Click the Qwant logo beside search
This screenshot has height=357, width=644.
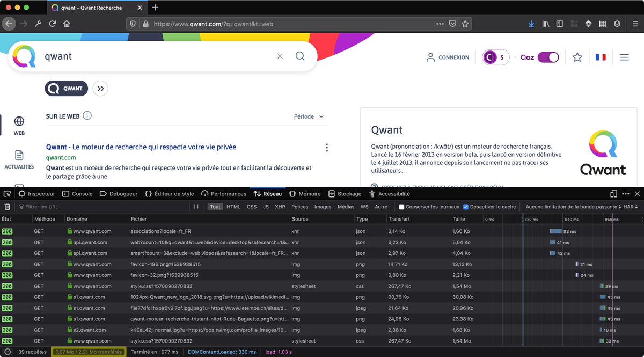point(24,56)
